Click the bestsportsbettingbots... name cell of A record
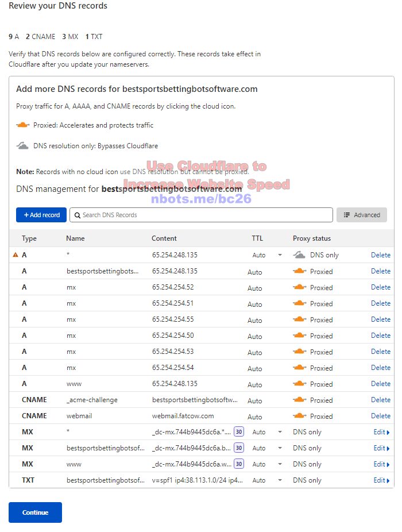Image resolution: width=402 pixels, height=532 pixels. point(102,271)
